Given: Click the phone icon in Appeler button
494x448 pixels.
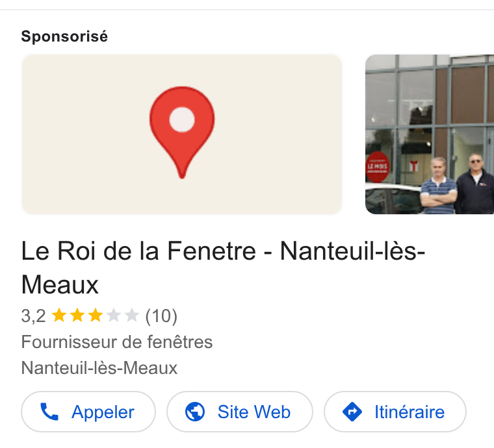Looking at the screenshot, I should [49, 412].
